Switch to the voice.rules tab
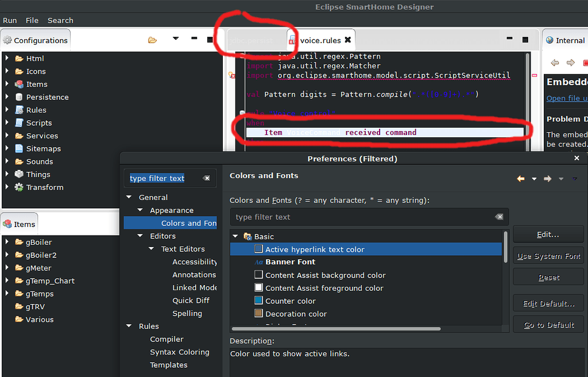Image resolution: width=588 pixels, height=377 pixels. tap(322, 40)
